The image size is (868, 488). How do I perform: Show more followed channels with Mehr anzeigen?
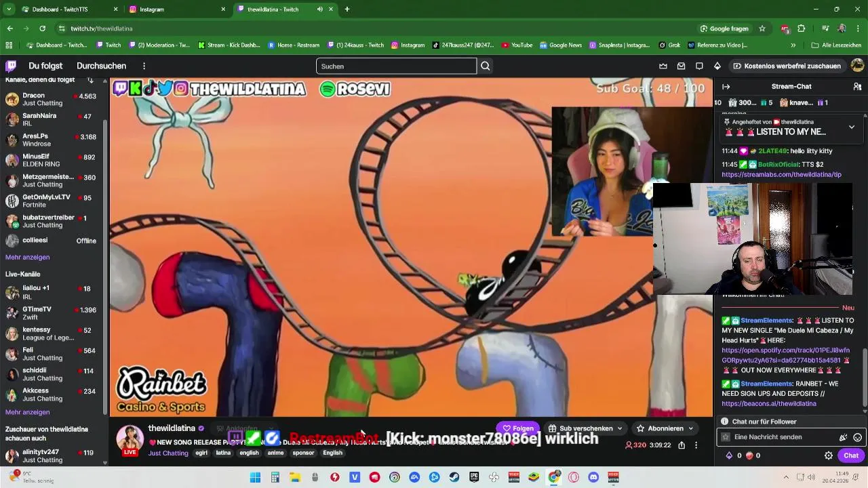(27, 258)
